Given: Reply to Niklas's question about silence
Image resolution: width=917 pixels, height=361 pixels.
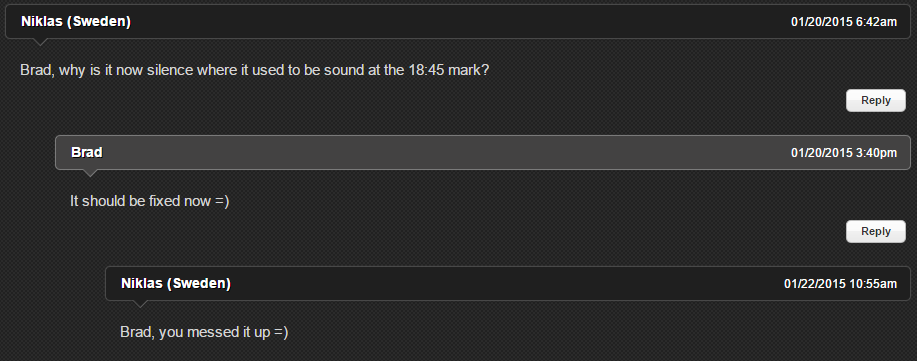Looking at the screenshot, I should [875, 101].
